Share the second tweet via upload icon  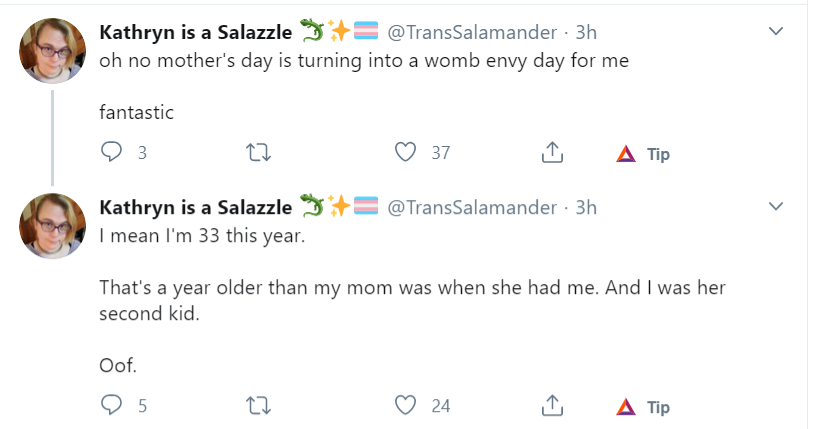[552, 405]
